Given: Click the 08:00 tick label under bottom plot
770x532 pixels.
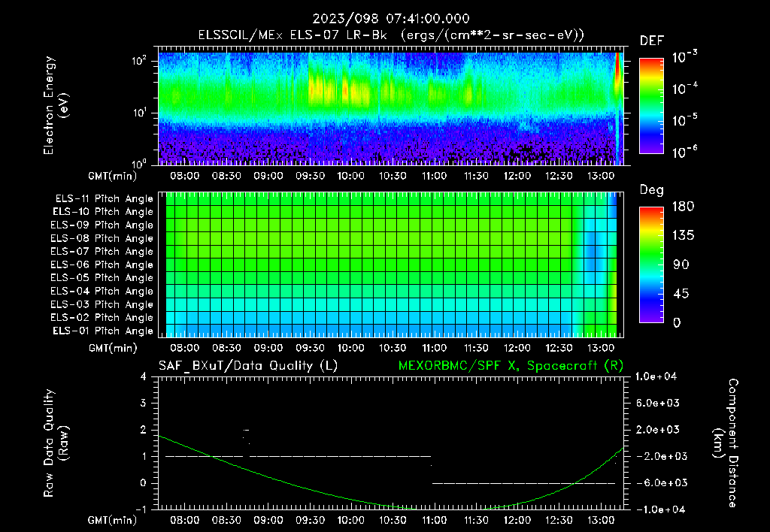Looking at the screenshot, I should pyautogui.click(x=185, y=520).
